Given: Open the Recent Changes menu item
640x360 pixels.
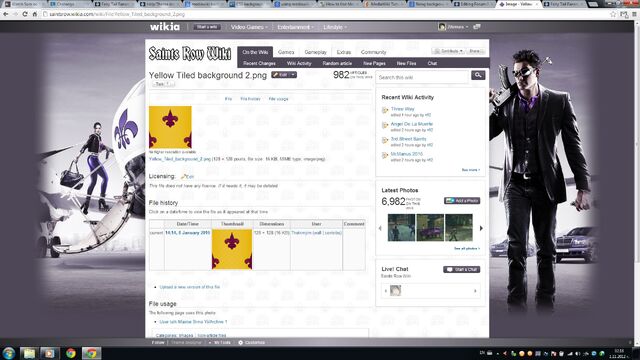Looking at the screenshot, I should tap(259, 63).
